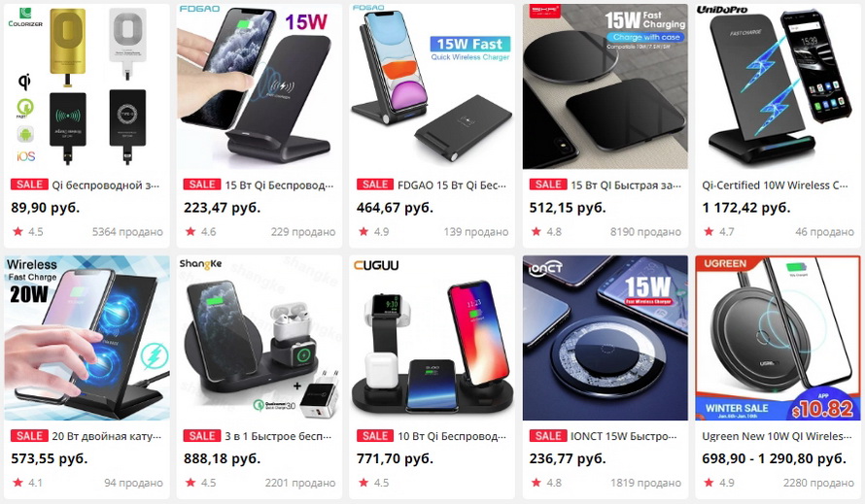Open the title link '3 в 1 Быстрое бесп...'
865x504 pixels.
click(278, 436)
